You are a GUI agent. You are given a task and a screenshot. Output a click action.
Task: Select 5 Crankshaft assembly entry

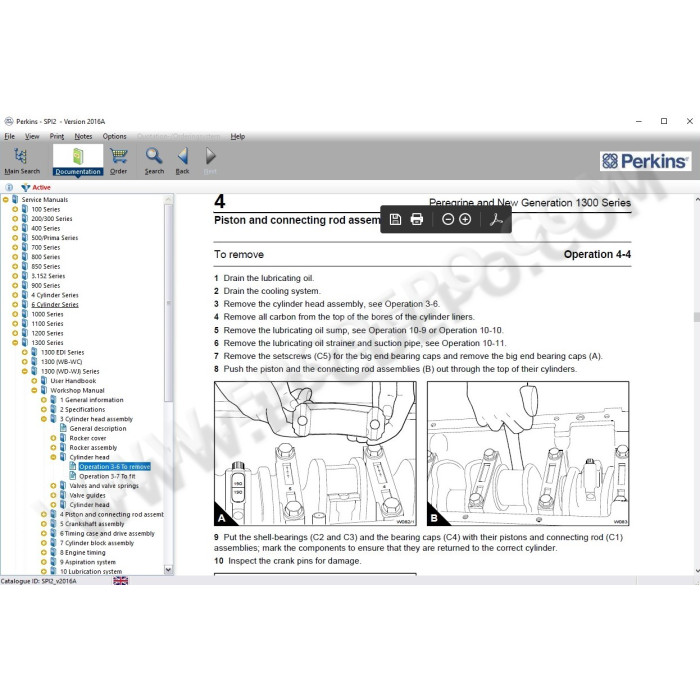[92, 524]
